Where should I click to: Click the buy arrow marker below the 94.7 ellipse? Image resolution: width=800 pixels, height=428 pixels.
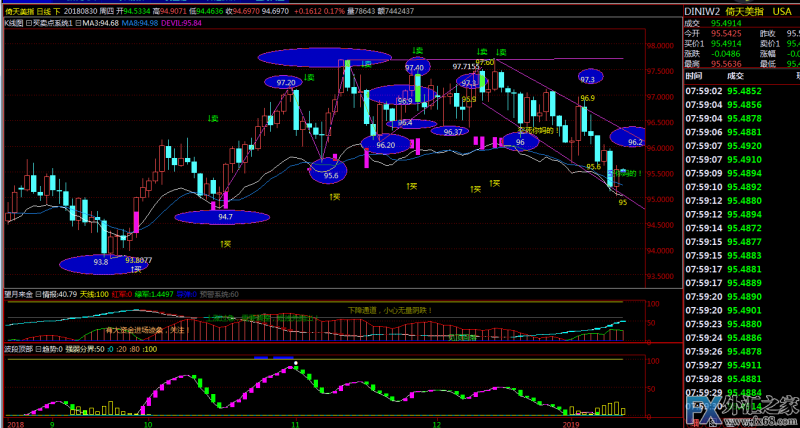(226, 243)
